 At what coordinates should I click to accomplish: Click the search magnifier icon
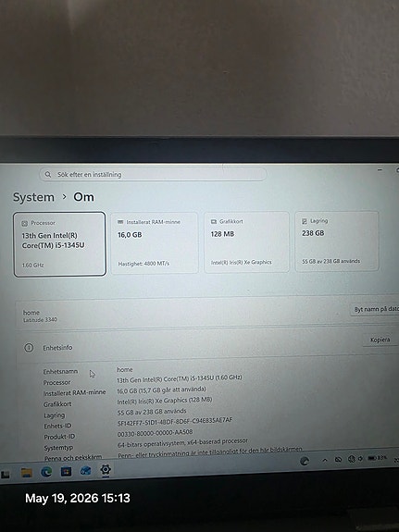coord(48,174)
